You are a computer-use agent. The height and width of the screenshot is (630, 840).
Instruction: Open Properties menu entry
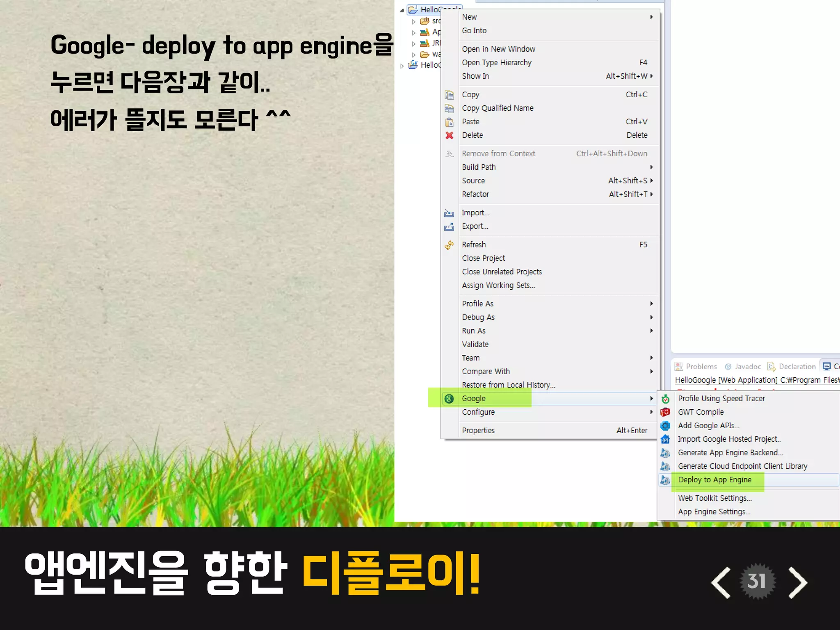(x=550, y=431)
